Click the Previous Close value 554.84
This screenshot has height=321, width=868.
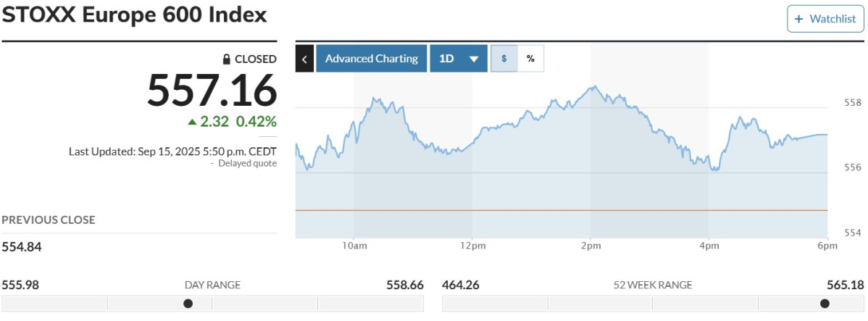[22, 247]
